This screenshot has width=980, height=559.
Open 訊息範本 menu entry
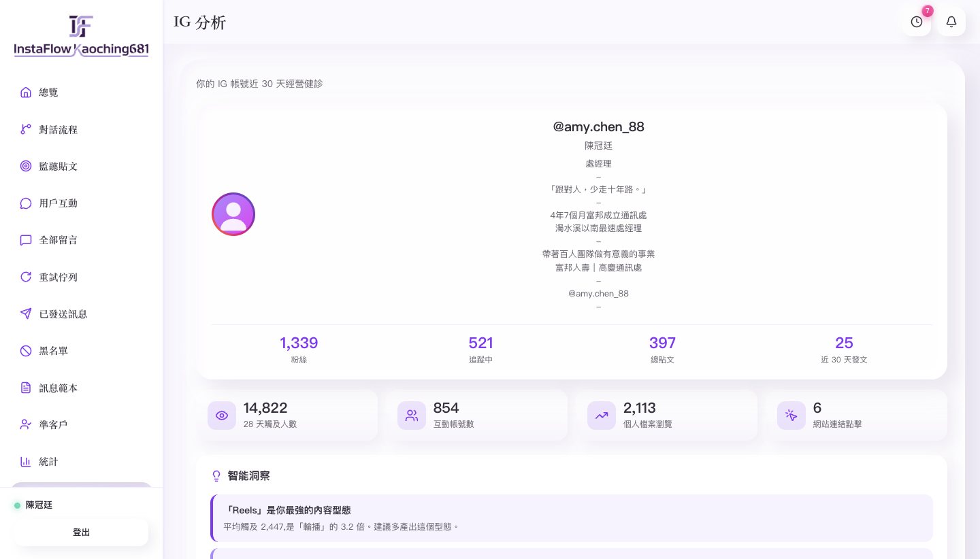pyautogui.click(x=81, y=388)
